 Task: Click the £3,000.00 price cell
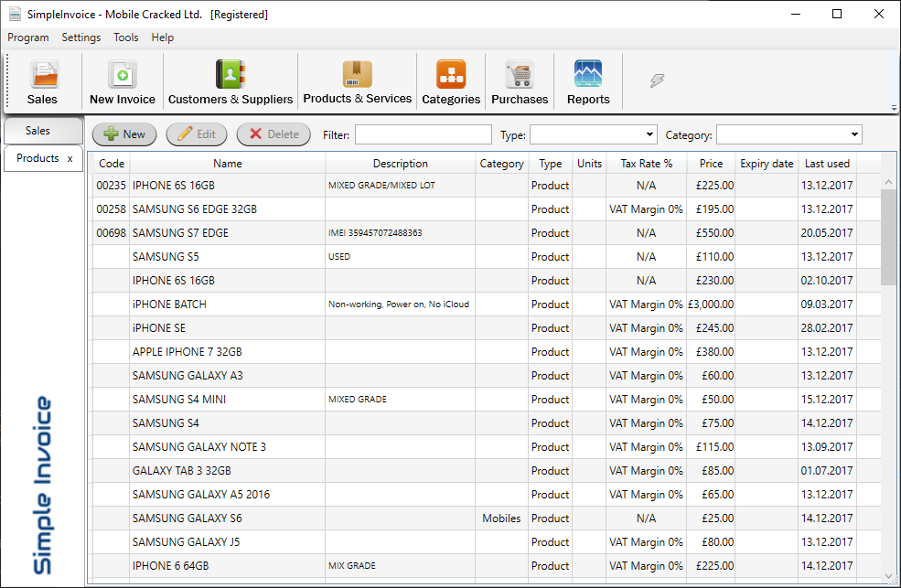(711, 305)
